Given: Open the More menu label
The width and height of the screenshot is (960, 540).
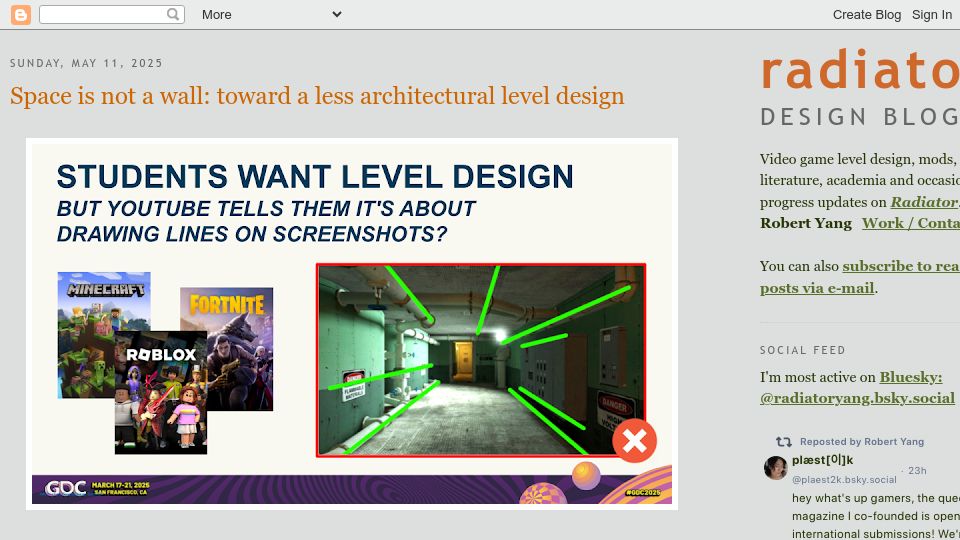Looking at the screenshot, I should [x=217, y=15].
